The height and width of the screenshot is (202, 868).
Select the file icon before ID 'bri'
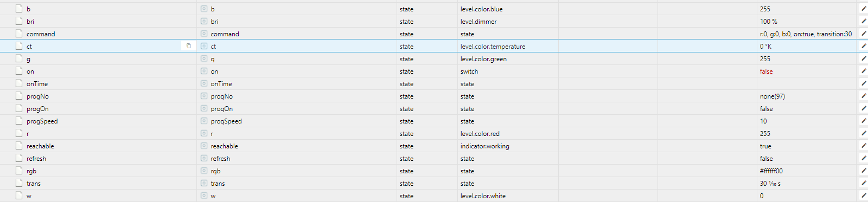[19, 21]
